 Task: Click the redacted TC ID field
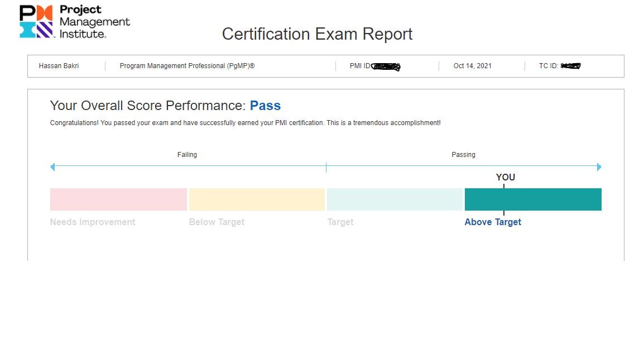click(x=570, y=66)
